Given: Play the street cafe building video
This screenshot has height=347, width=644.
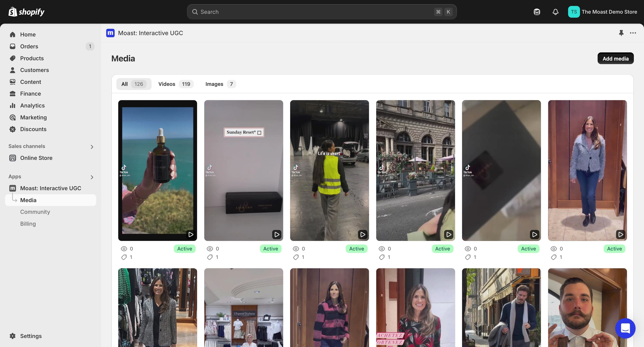Looking at the screenshot, I should tap(449, 235).
